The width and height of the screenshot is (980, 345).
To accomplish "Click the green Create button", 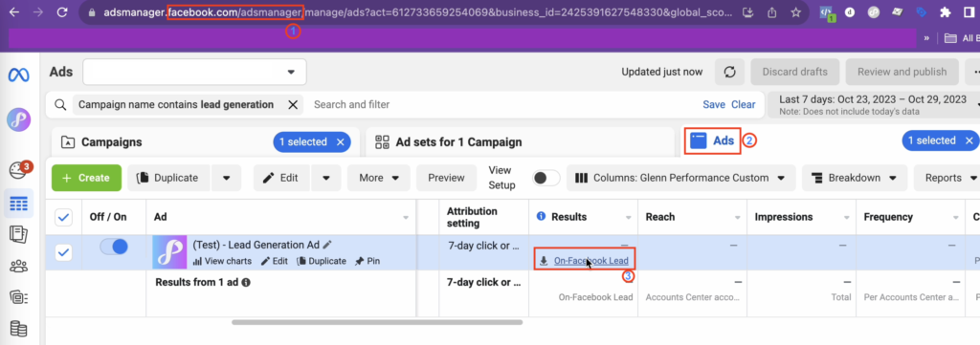I will tap(86, 178).
